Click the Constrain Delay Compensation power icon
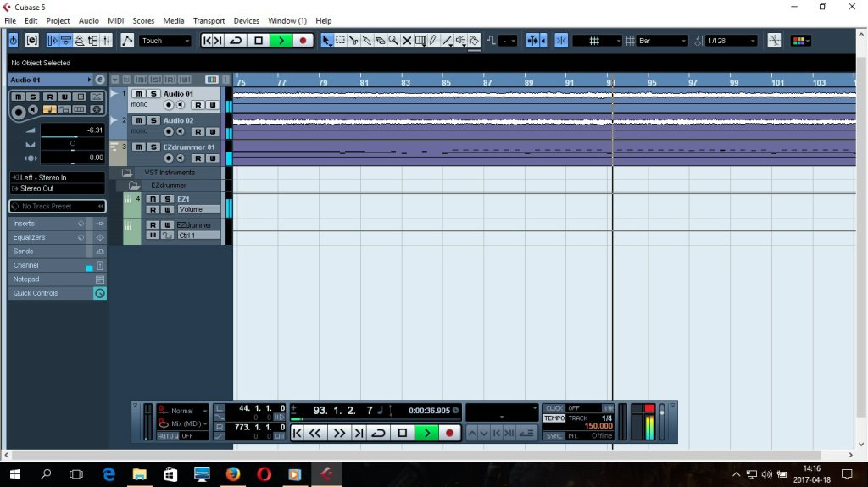 [14, 41]
